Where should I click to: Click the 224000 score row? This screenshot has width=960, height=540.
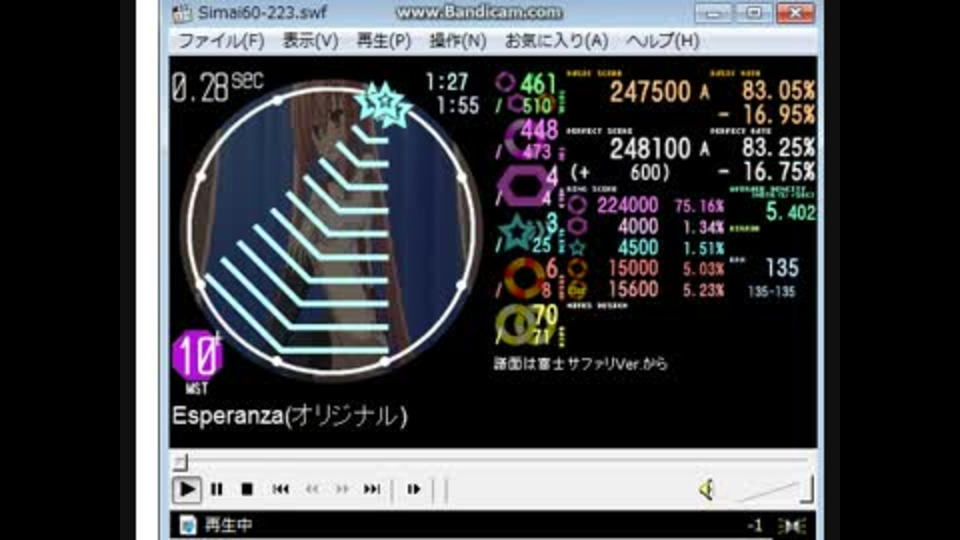647,206
